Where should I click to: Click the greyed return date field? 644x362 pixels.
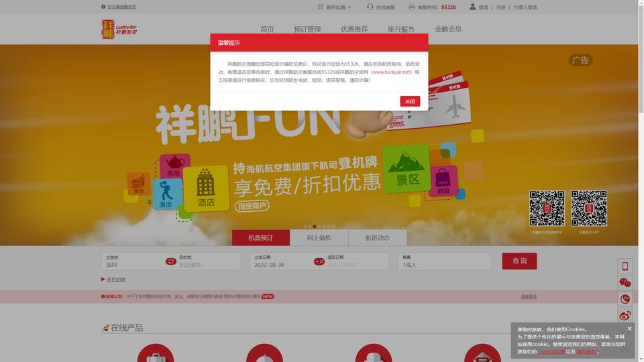coord(356,261)
